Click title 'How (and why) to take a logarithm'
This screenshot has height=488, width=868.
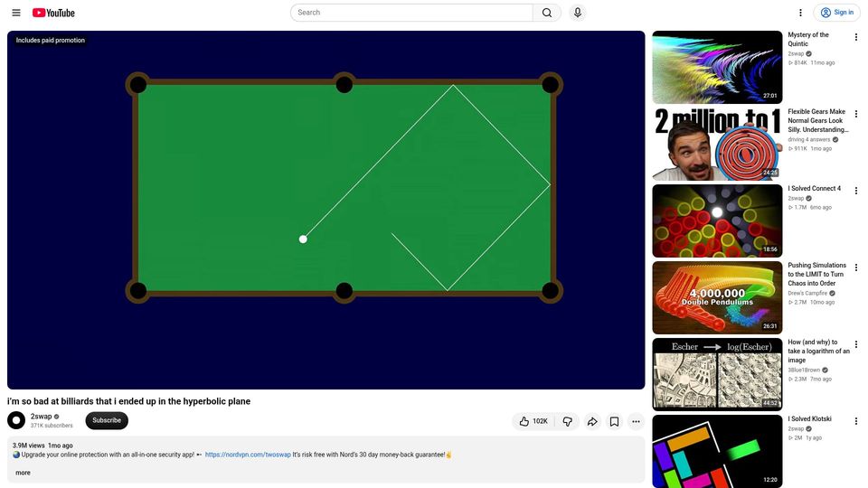tap(819, 352)
